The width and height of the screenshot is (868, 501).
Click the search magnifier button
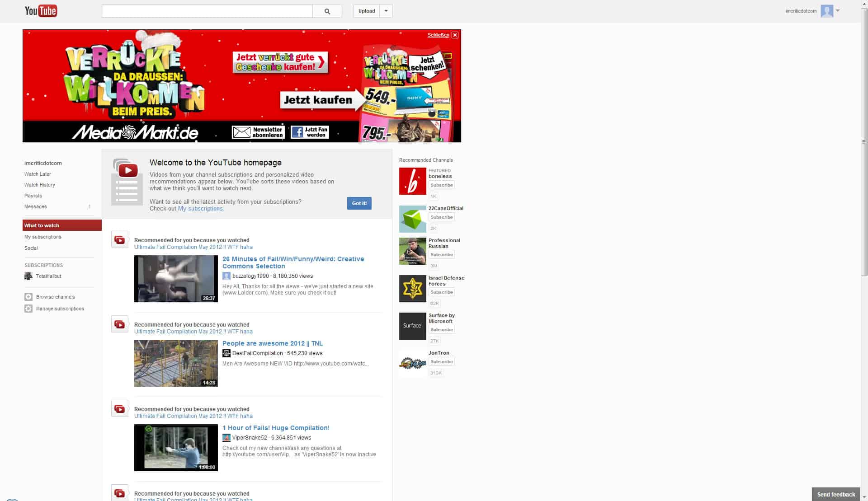pos(327,11)
